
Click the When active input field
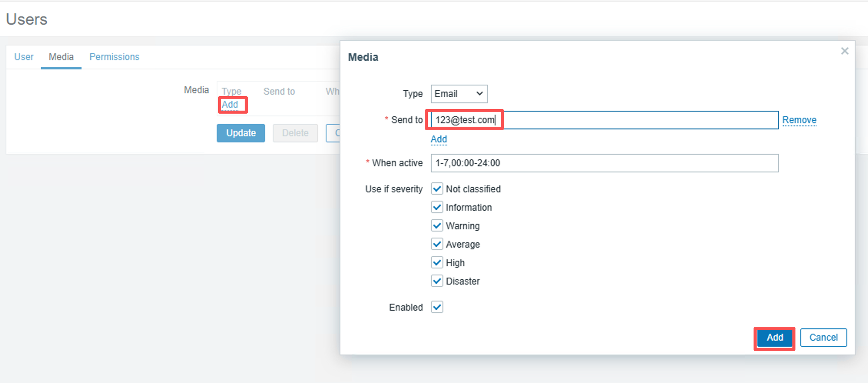604,163
